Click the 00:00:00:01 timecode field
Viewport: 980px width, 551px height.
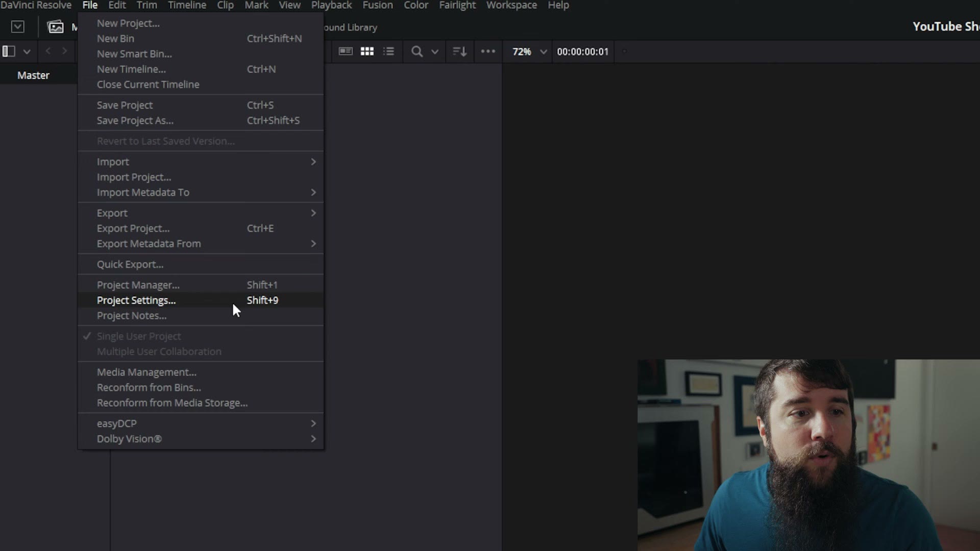coord(582,52)
